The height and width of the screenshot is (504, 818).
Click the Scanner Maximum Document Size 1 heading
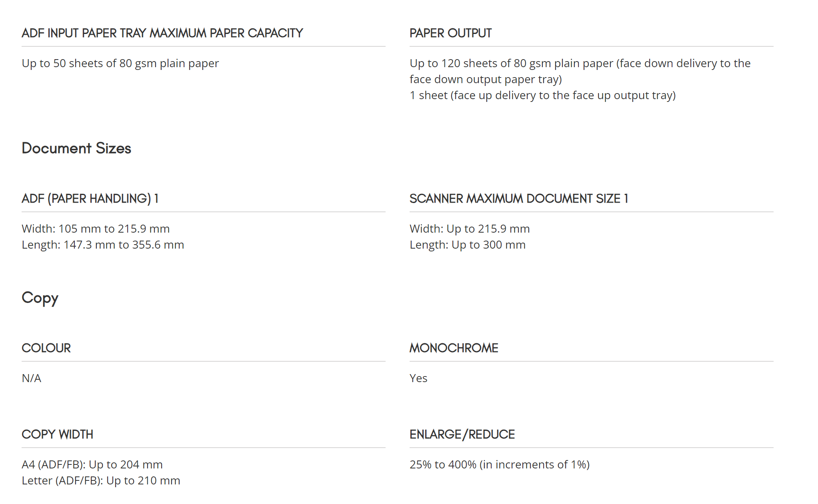[x=519, y=198]
